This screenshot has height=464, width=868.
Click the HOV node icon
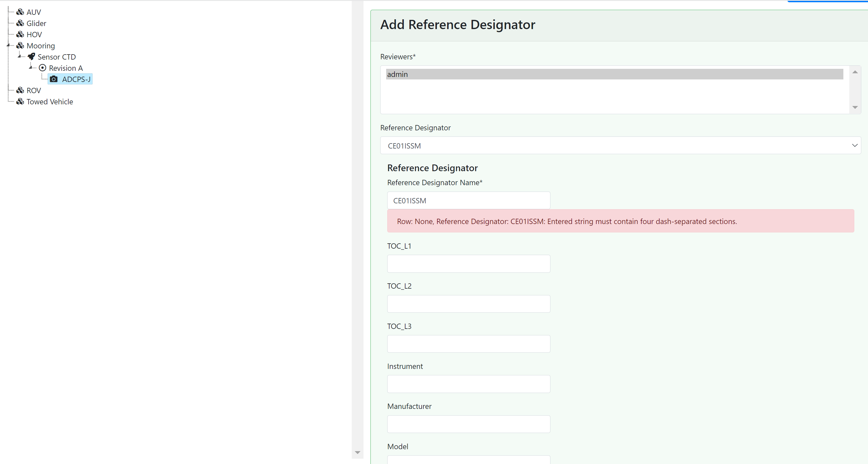coord(20,34)
